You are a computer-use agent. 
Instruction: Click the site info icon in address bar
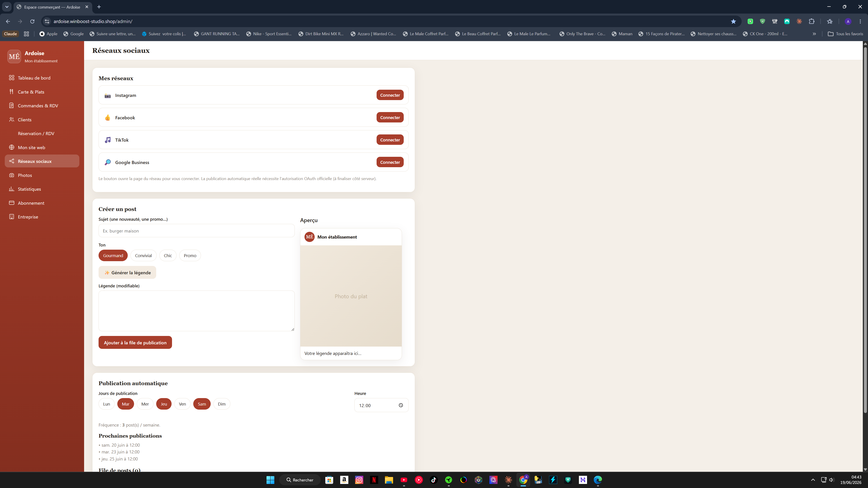coord(47,21)
